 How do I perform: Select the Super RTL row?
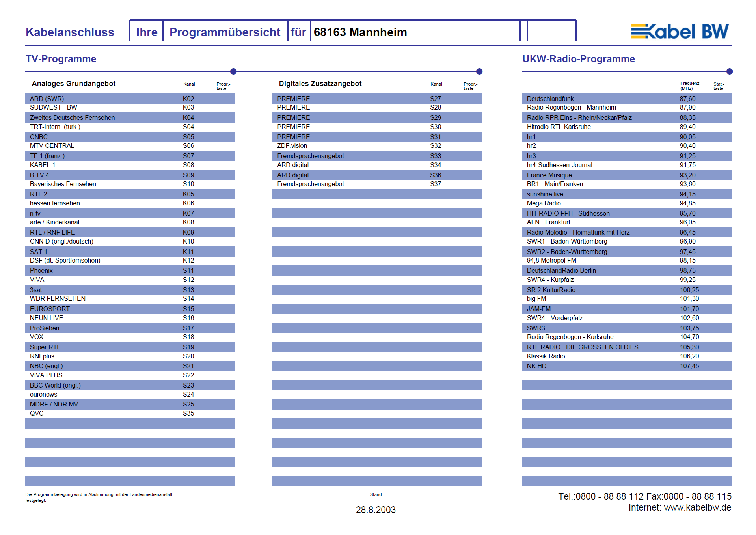tap(130, 347)
